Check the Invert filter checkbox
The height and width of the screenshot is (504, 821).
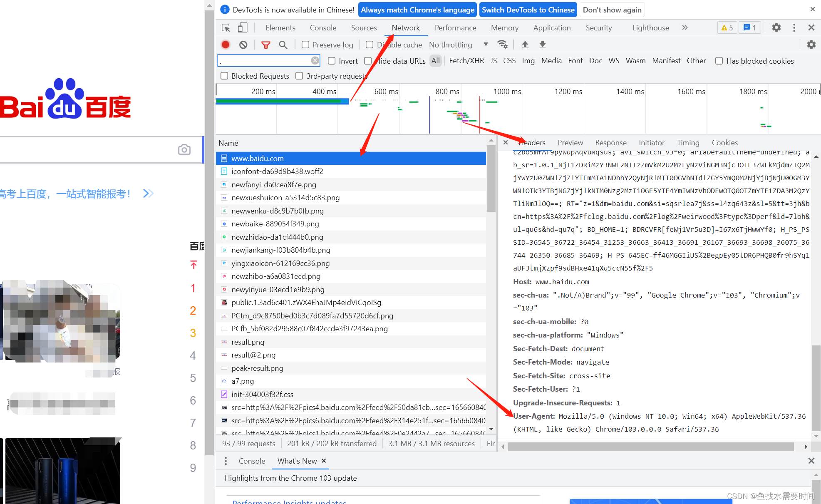pyautogui.click(x=332, y=61)
